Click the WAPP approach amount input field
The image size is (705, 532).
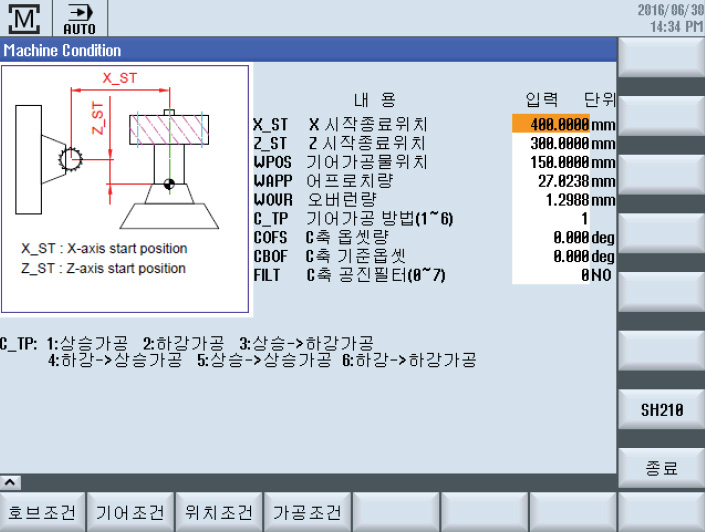click(x=551, y=181)
